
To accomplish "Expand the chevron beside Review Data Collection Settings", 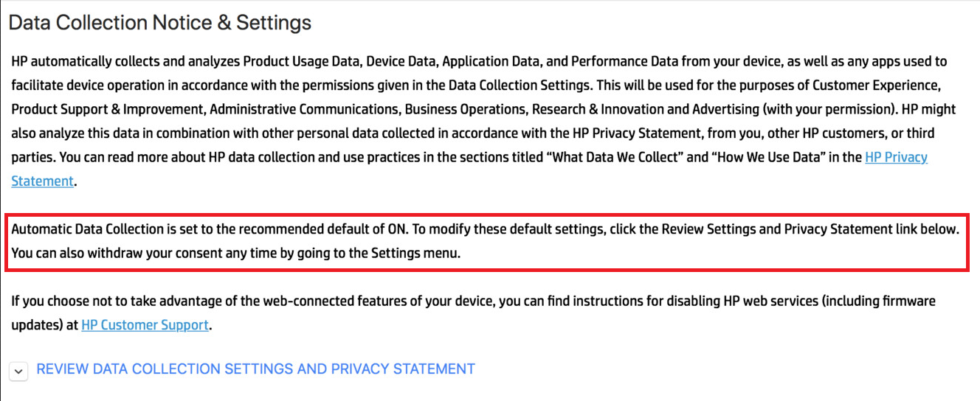I will [x=19, y=371].
